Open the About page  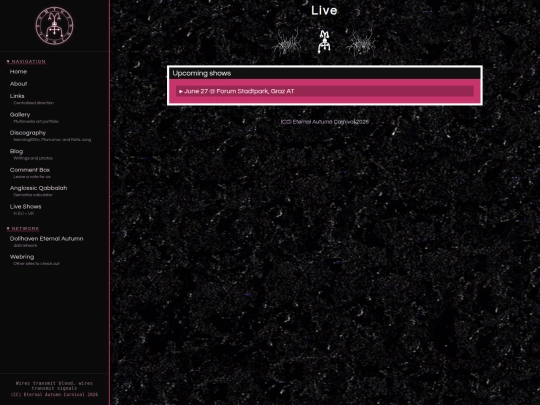(x=18, y=84)
